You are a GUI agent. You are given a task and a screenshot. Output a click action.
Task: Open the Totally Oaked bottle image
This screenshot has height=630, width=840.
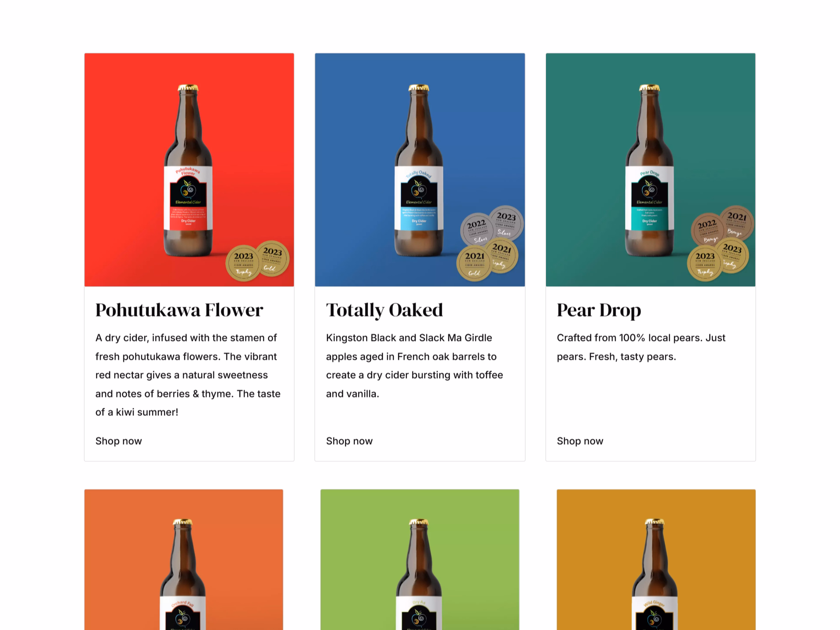pos(420,170)
